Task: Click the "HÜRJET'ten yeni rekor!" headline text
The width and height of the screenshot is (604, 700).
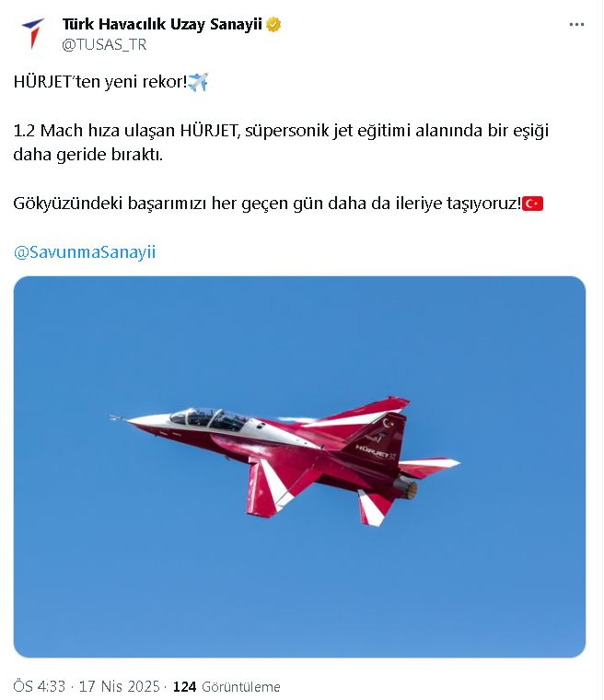Action: [x=100, y=82]
